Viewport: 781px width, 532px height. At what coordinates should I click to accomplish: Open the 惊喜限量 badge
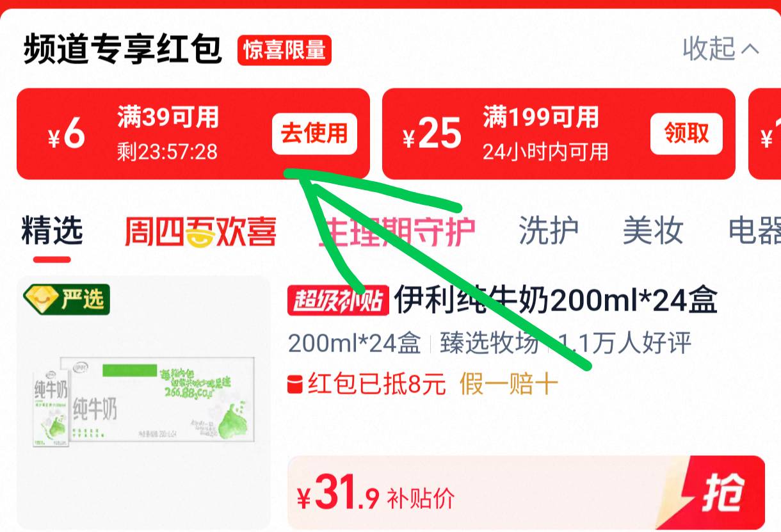284,50
